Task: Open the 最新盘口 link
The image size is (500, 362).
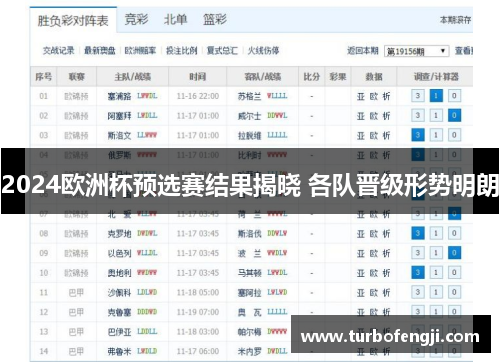Action: click(x=100, y=51)
